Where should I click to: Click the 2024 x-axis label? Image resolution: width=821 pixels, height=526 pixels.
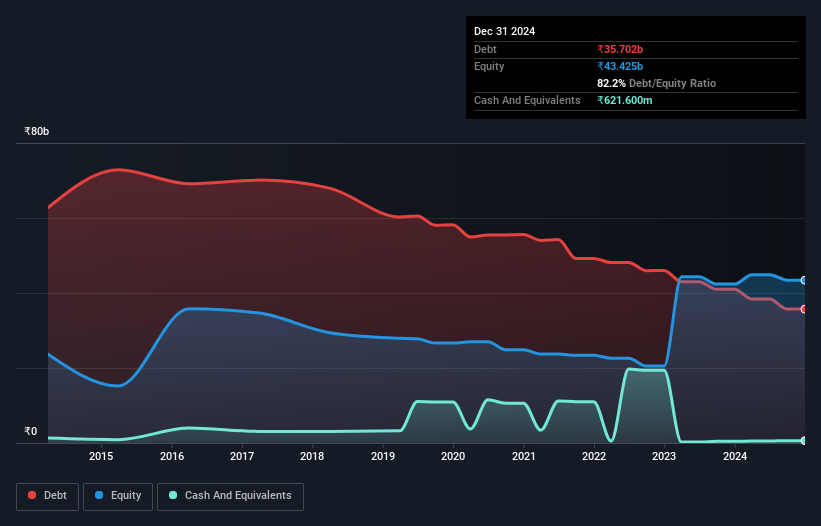point(735,456)
